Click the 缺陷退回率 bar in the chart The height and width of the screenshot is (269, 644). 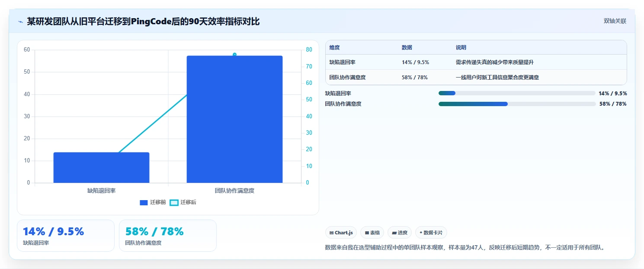click(x=101, y=168)
